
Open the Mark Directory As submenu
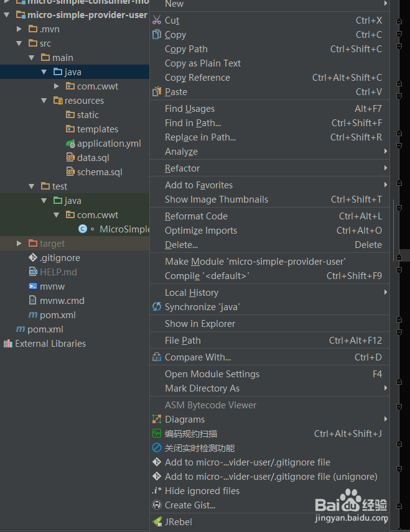(x=202, y=388)
